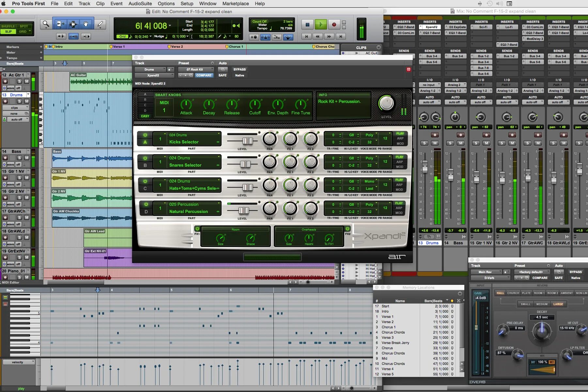
Task: Click the SAFE button in Xpand!2 window
Action: (x=223, y=75)
